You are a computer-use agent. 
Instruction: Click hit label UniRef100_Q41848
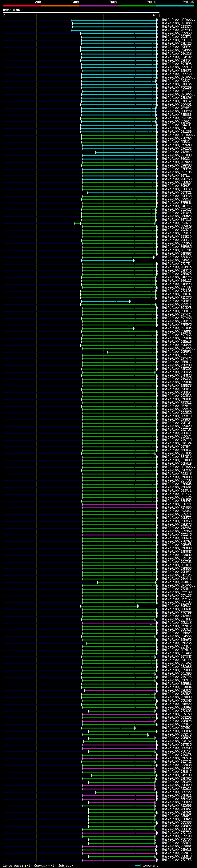[x=176, y=213]
